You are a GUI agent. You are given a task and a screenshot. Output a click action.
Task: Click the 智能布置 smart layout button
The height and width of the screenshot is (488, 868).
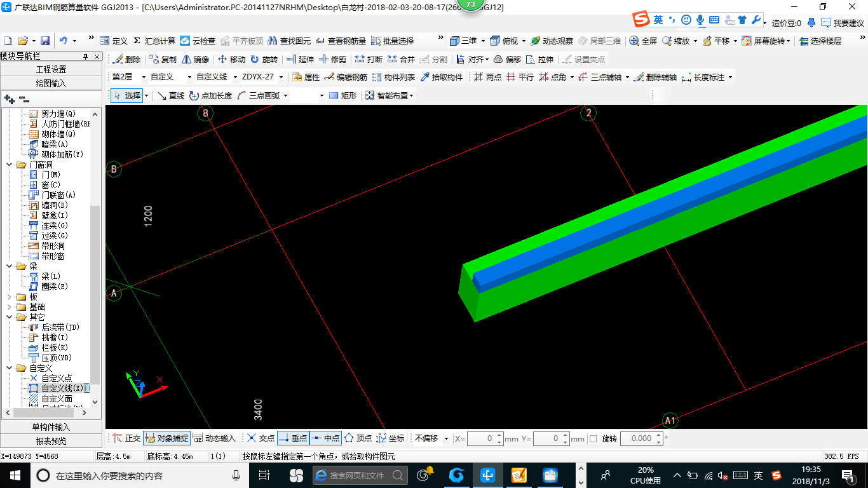(389, 96)
